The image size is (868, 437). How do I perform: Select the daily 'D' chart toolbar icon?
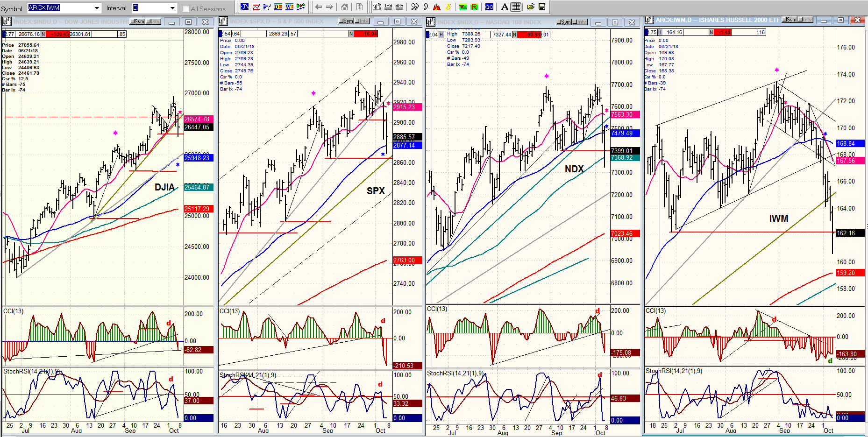(278, 7)
